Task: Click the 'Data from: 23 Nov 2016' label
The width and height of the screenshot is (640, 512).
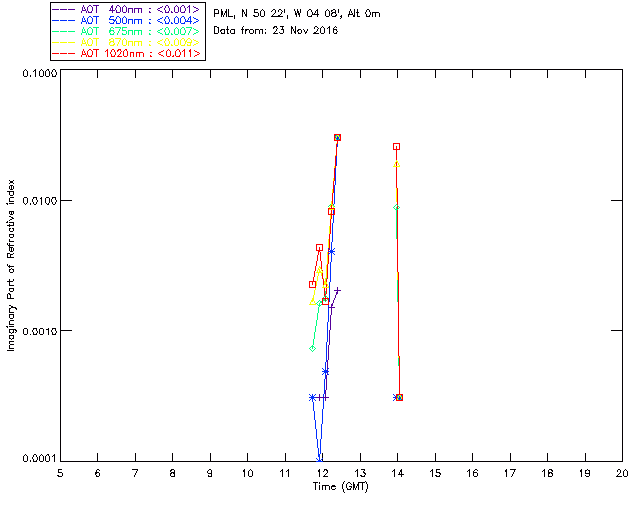Action: (276, 31)
